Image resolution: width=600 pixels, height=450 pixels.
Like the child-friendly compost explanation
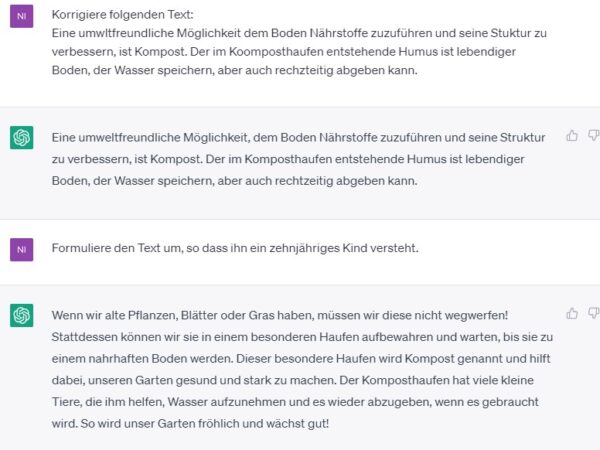[x=572, y=313]
